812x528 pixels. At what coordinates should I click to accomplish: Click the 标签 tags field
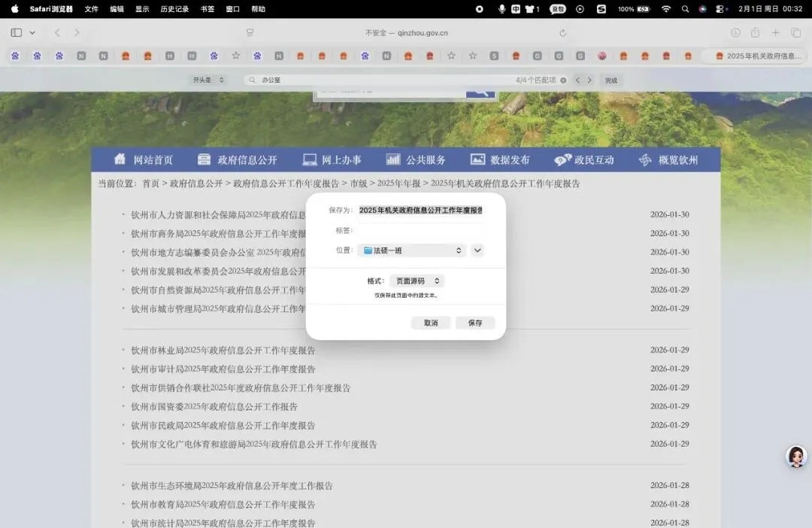click(x=421, y=230)
